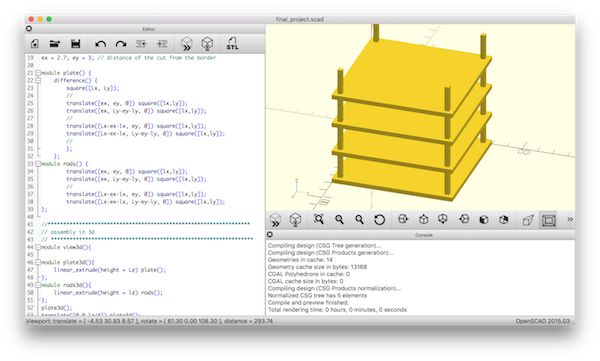600x361 pixels.
Task: Click the final_project.scad window title
Action: tap(300, 19)
